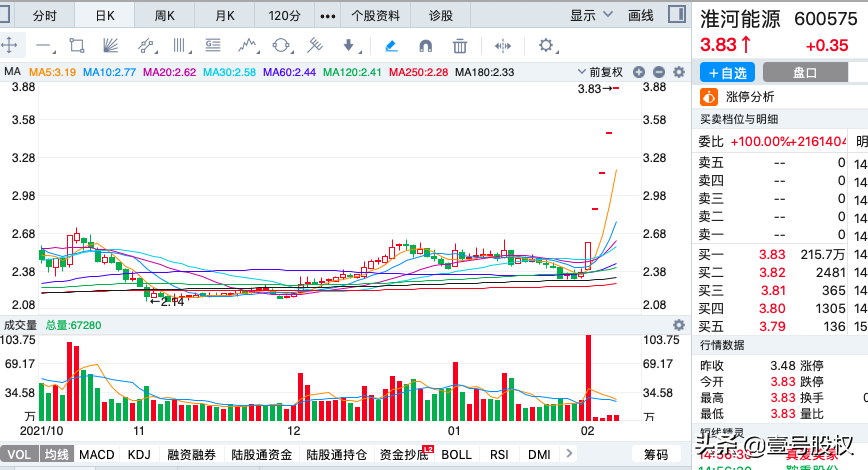Select the DMI indicator tab

coord(539,454)
